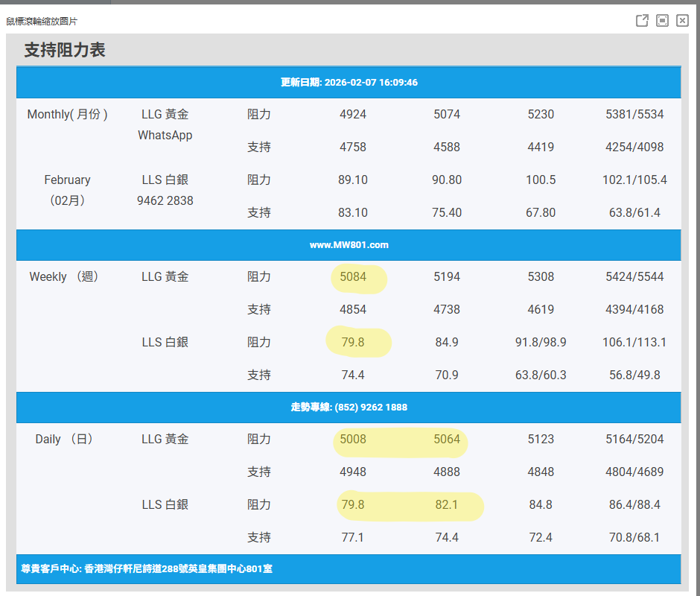
Task: Click the customer center address footer bar
Action: (147, 569)
